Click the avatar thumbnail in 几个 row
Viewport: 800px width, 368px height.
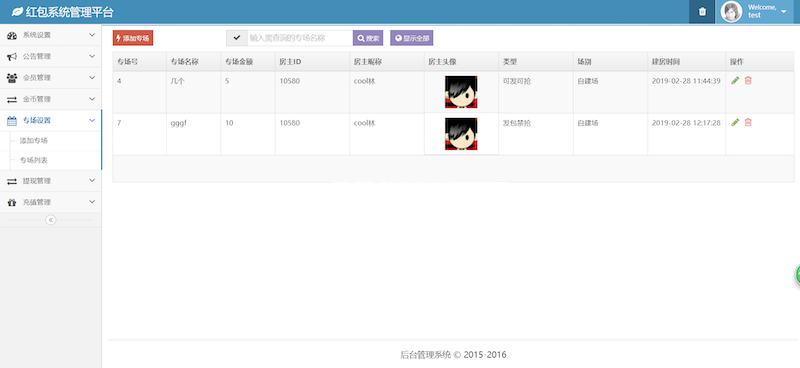click(x=461, y=92)
